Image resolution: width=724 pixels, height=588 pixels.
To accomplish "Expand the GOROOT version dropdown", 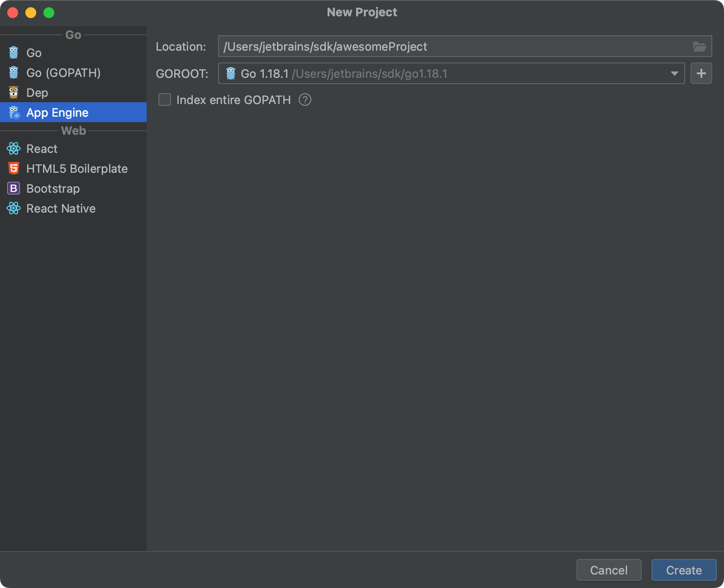I will [x=674, y=73].
